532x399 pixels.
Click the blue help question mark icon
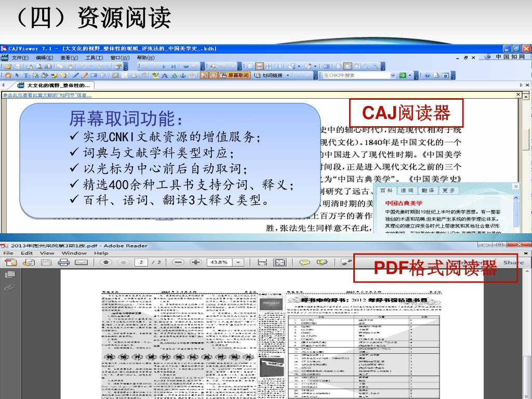pos(428,75)
